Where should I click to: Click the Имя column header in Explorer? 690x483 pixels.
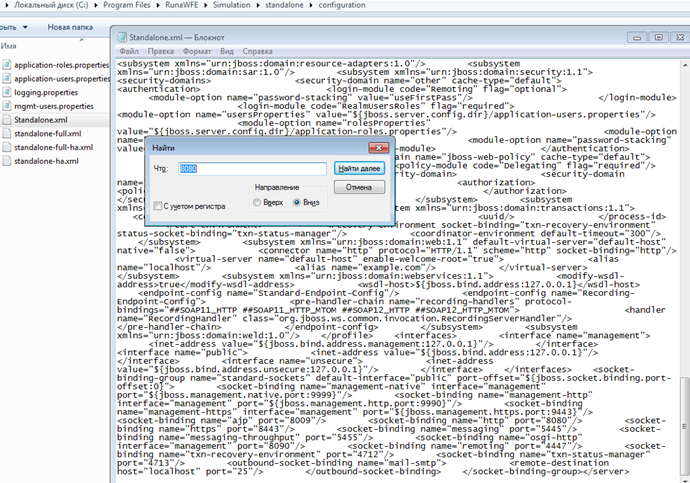(8, 46)
